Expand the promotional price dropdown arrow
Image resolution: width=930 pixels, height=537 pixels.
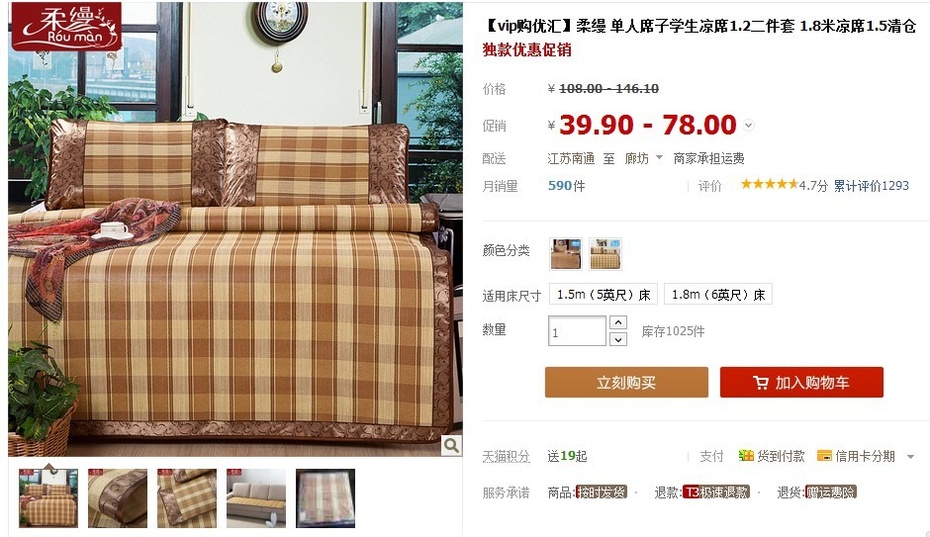click(x=749, y=125)
